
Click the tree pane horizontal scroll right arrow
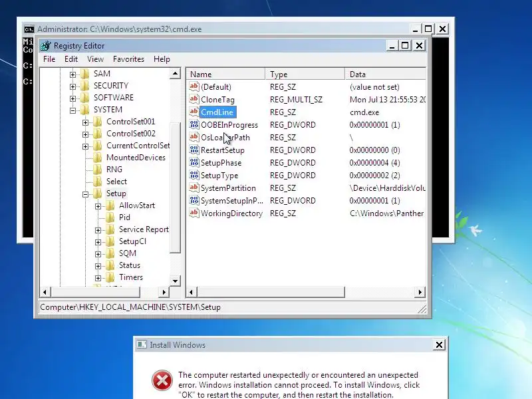coord(164,292)
